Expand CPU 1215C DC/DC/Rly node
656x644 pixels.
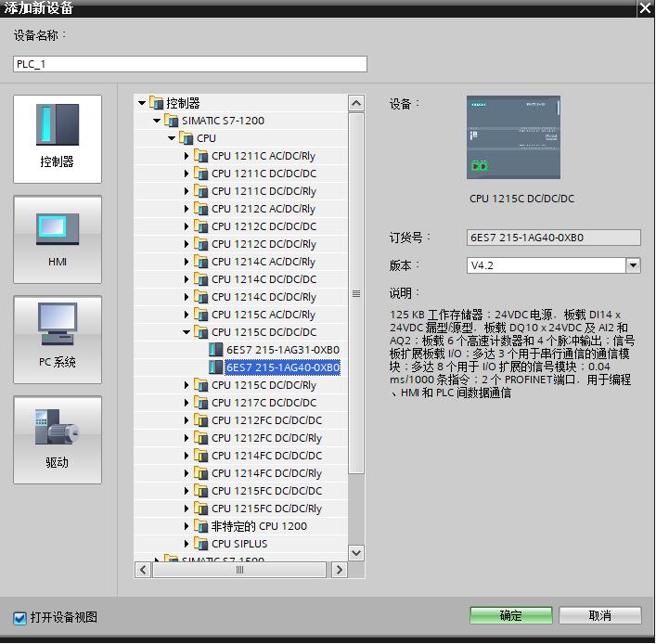click(187, 385)
